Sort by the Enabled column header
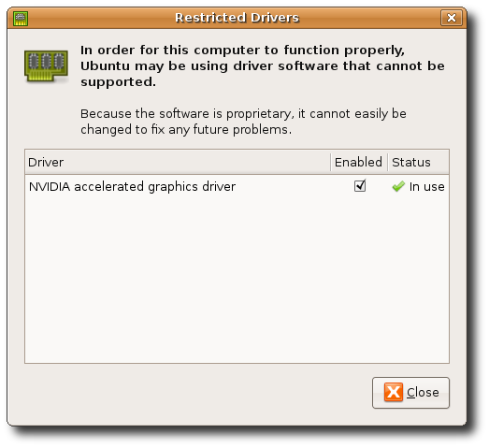The height and width of the screenshot is (448, 489). pyautogui.click(x=359, y=162)
